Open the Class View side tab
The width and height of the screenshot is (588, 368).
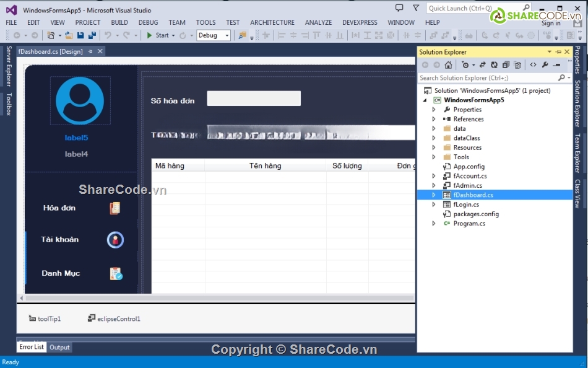(577, 194)
